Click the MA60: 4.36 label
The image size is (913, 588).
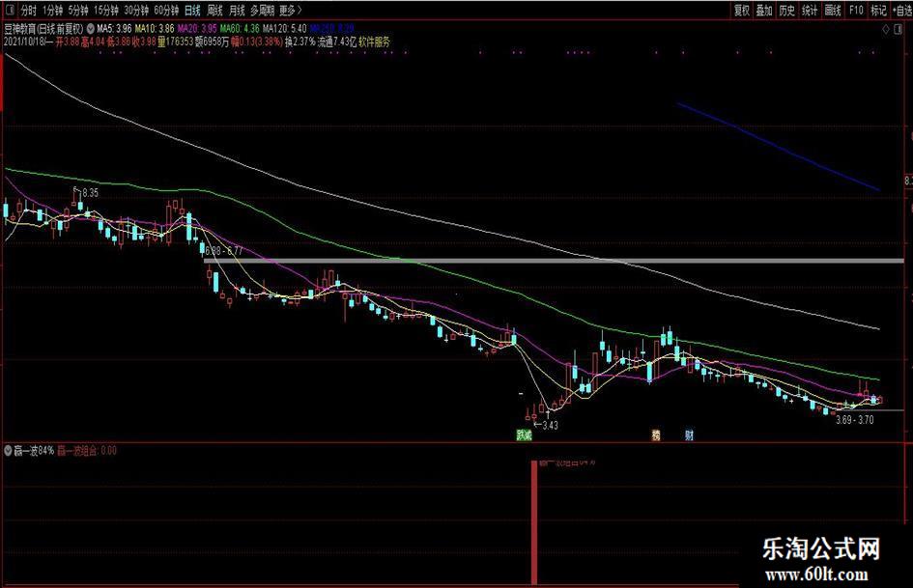[x=240, y=28]
